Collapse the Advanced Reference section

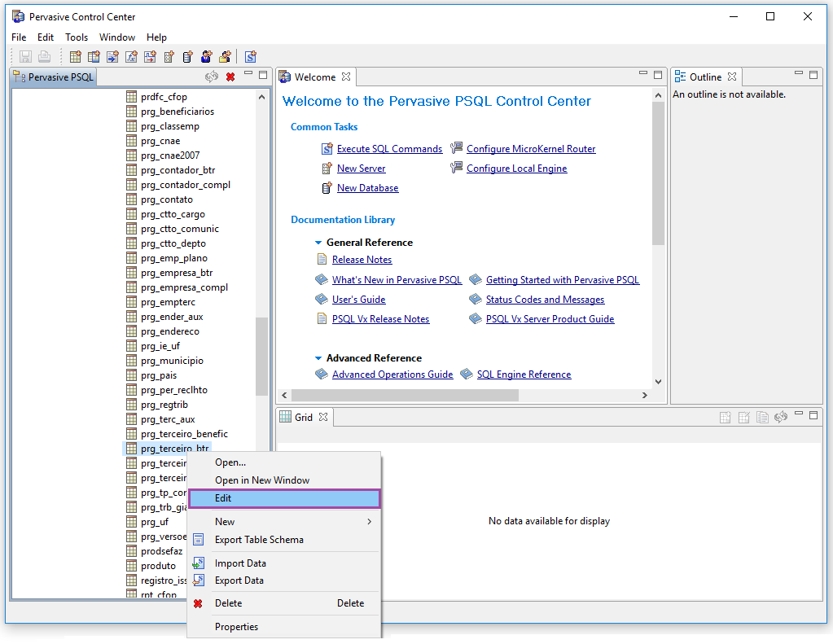pyautogui.click(x=319, y=358)
